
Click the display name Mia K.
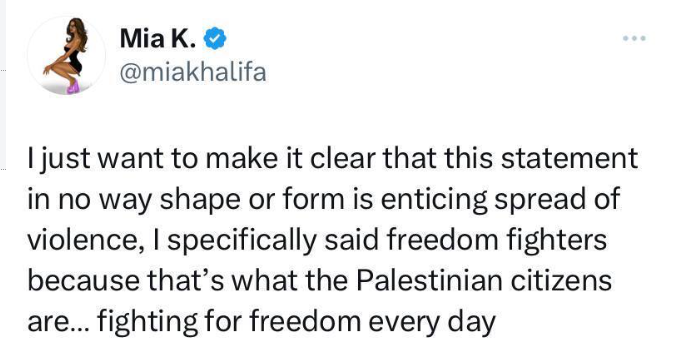158,38
